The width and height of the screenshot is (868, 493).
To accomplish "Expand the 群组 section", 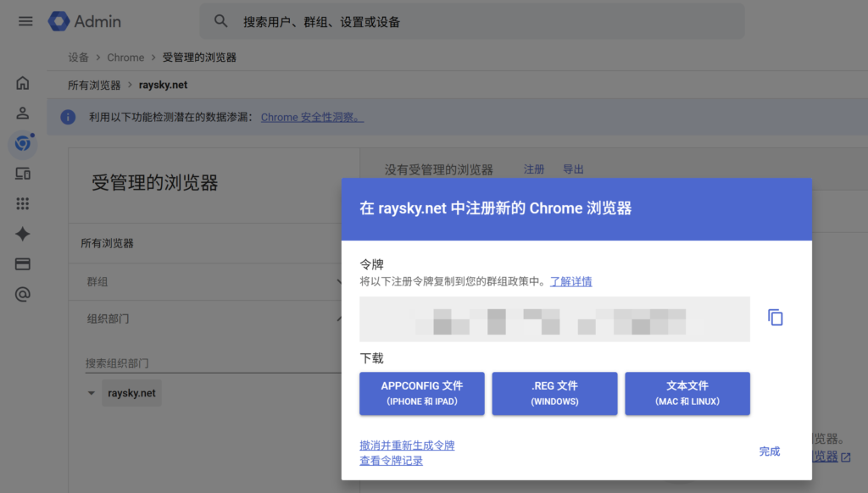I will (212, 281).
